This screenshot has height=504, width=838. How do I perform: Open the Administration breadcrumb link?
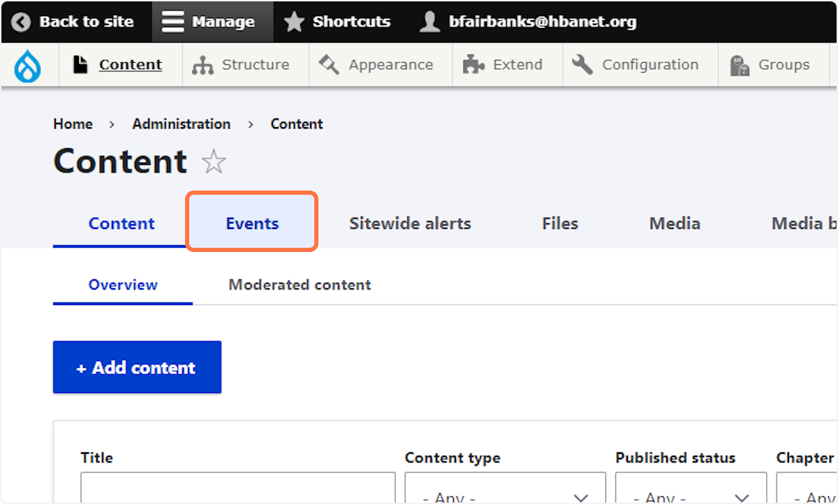[x=181, y=124]
